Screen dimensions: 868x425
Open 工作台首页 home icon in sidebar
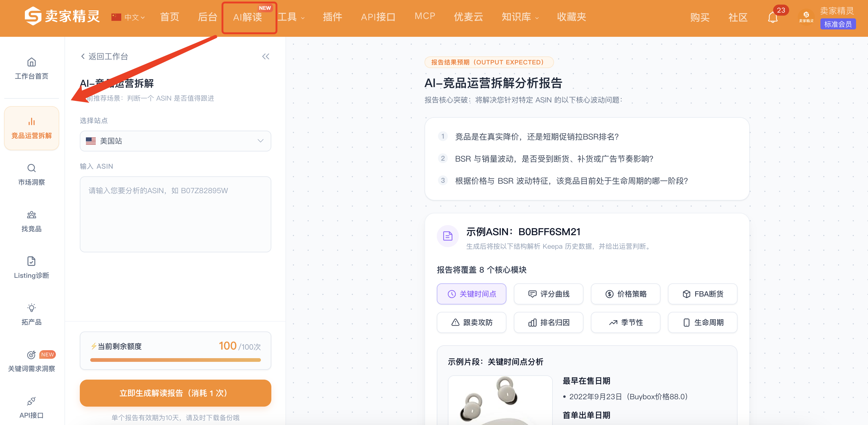point(31,62)
